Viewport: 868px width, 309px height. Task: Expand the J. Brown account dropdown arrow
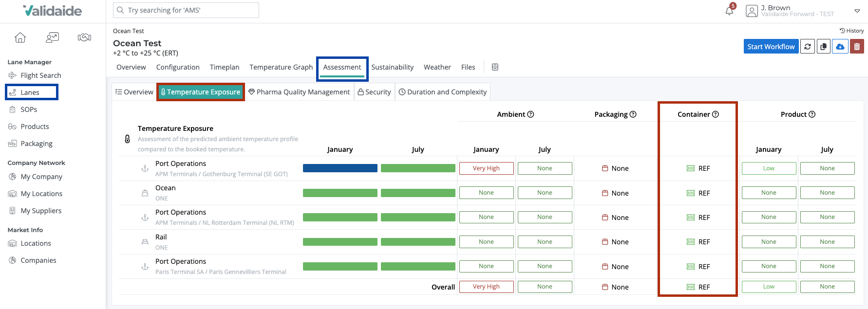pyautogui.click(x=857, y=11)
